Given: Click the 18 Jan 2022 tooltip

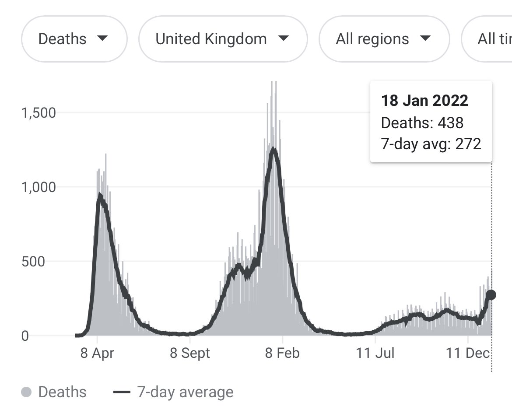Looking at the screenshot, I should [x=431, y=122].
